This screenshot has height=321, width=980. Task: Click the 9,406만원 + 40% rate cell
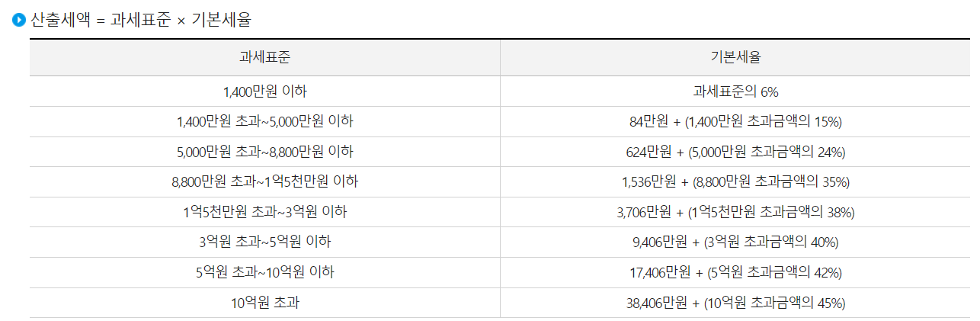tap(735, 242)
